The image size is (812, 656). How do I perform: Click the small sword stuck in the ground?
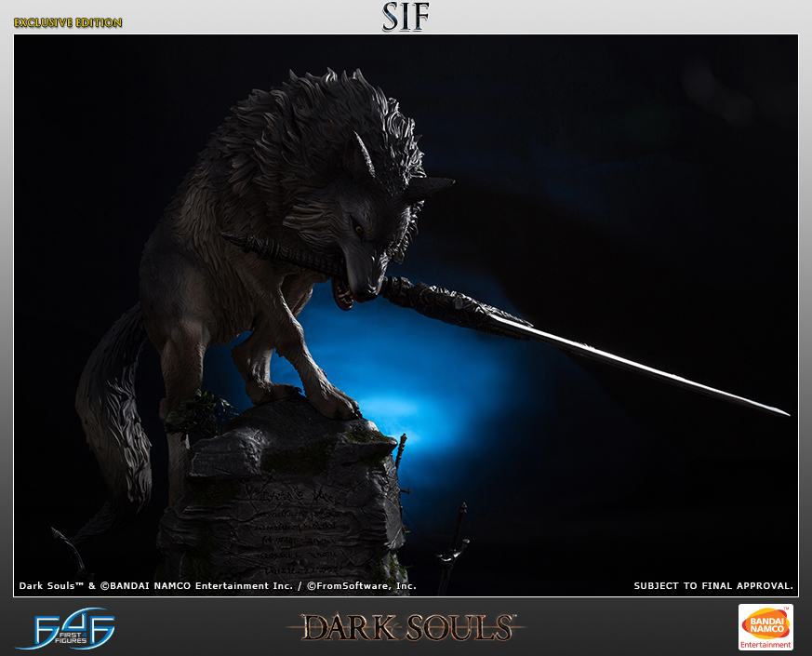[452, 547]
